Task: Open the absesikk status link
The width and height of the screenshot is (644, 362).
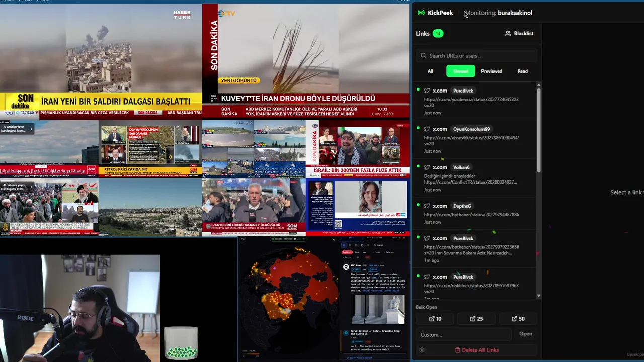Action: 471,138
